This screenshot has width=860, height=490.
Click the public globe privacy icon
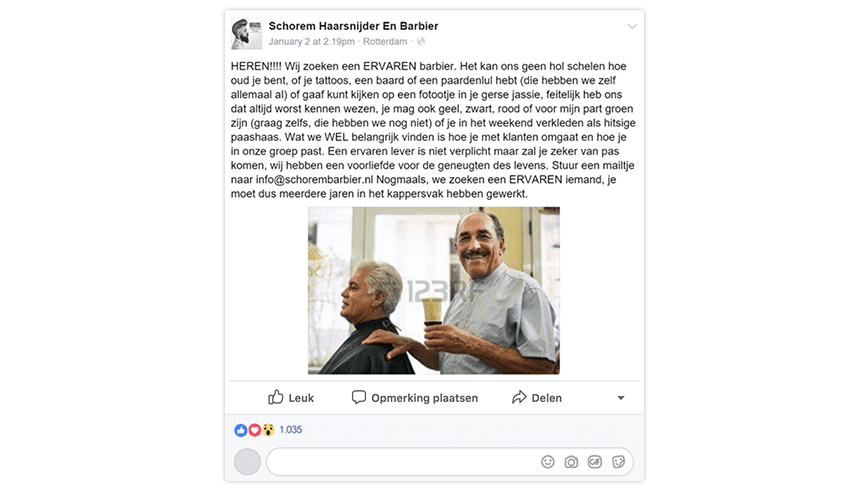421,41
